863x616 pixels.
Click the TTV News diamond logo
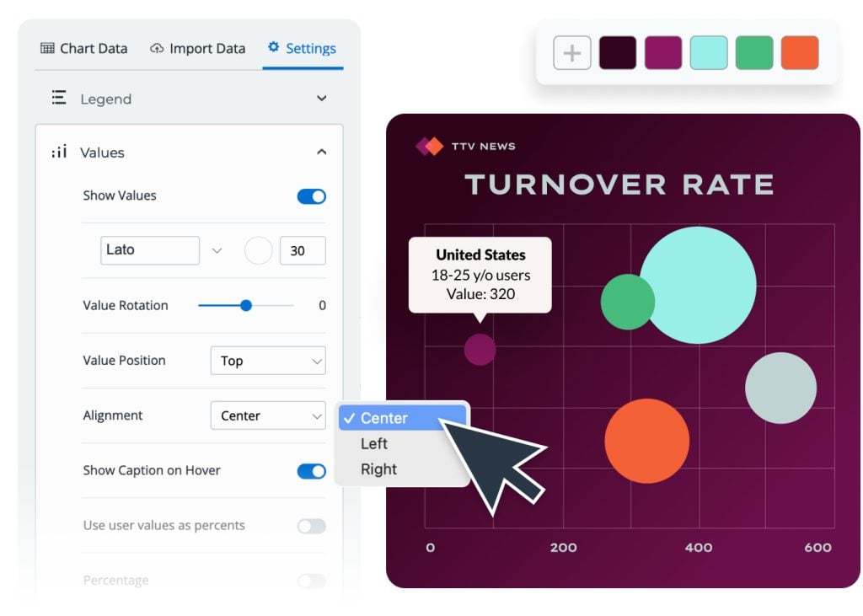[x=430, y=145]
